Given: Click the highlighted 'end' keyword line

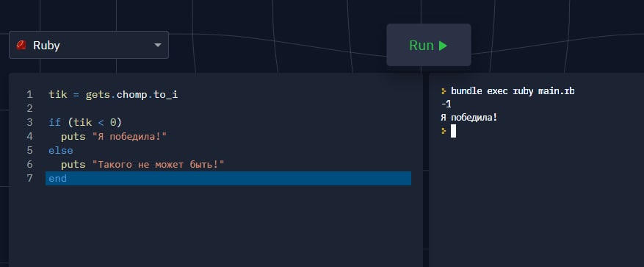Looking at the screenshot, I should click(228, 178).
